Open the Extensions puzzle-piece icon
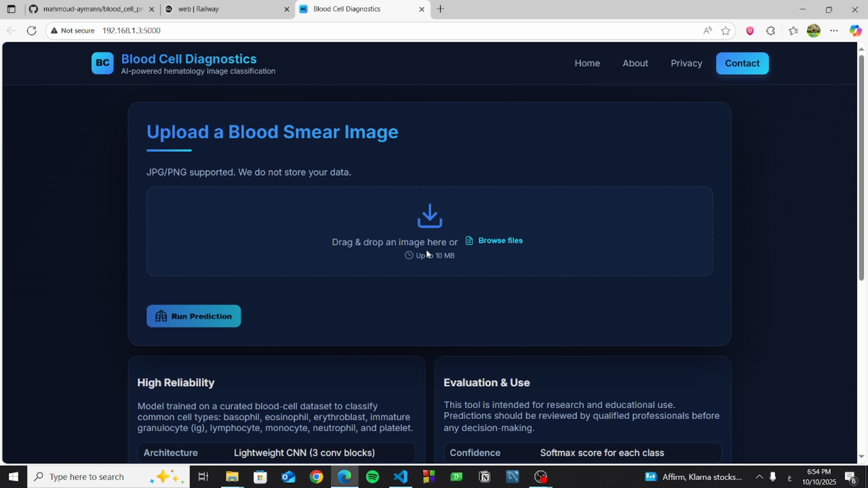This screenshot has width=868, height=488. click(x=771, y=30)
